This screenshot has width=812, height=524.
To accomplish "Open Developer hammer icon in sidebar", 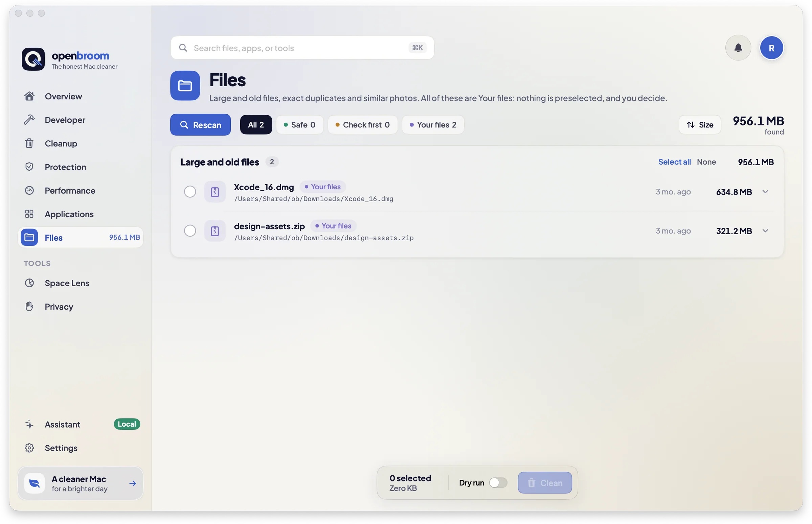I will [x=29, y=120].
